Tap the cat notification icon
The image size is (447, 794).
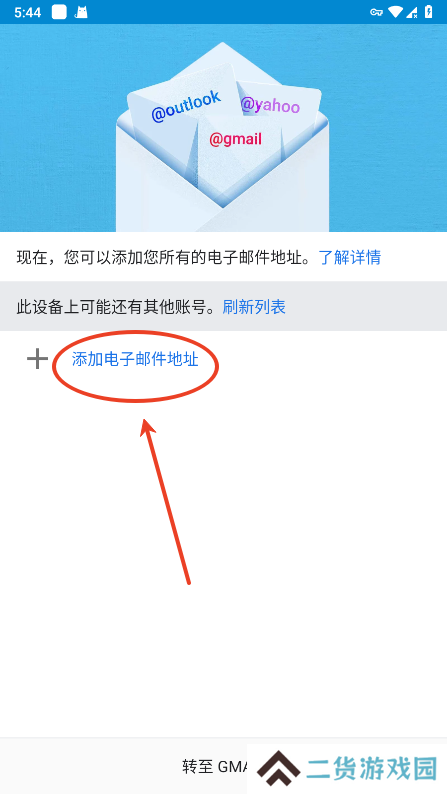[81, 12]
